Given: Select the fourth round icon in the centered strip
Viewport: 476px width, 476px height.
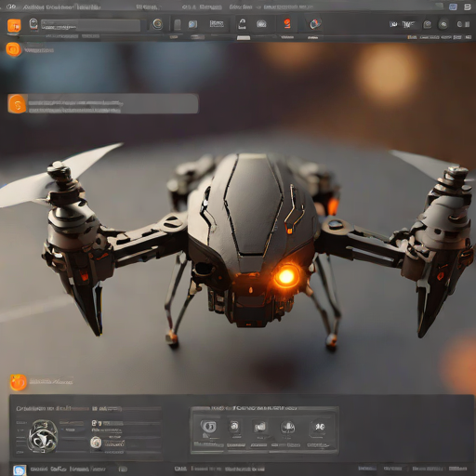Looking at the screenshot, I should coord(287,427).
